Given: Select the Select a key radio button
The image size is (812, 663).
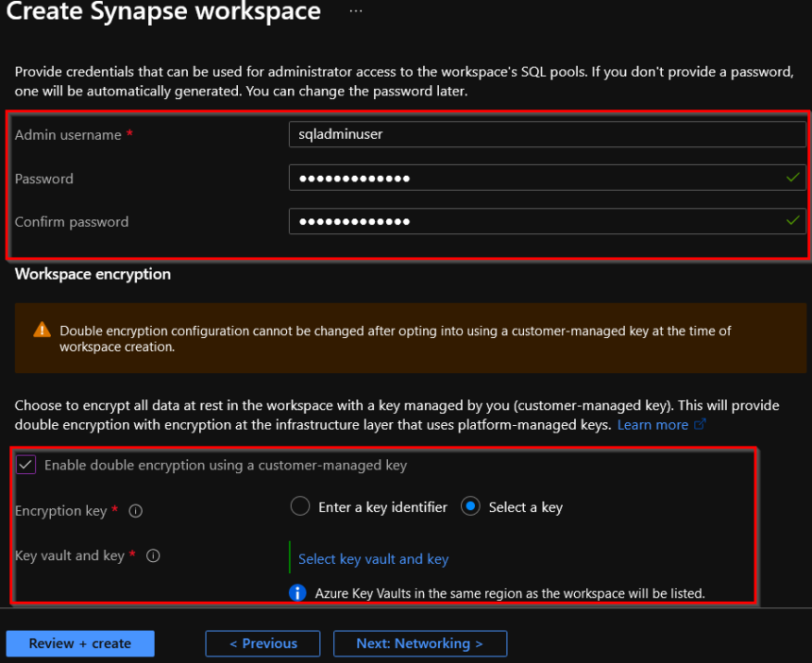Looking at the screenshot, I should pyautogui.click(x=470, y=506).
